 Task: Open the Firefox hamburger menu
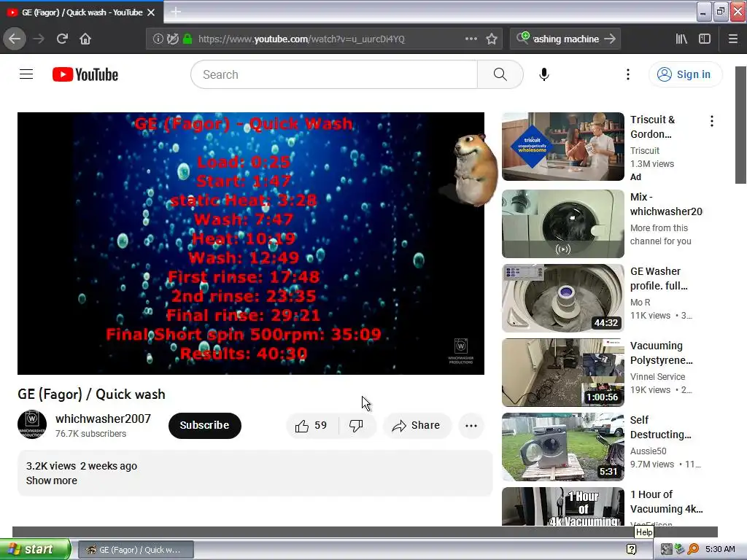coord(733,39)
